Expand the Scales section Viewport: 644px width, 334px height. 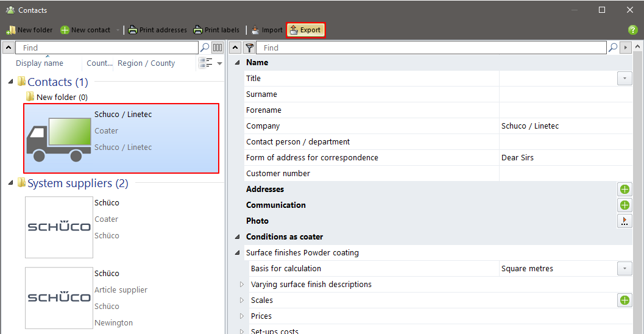[242, 300]
